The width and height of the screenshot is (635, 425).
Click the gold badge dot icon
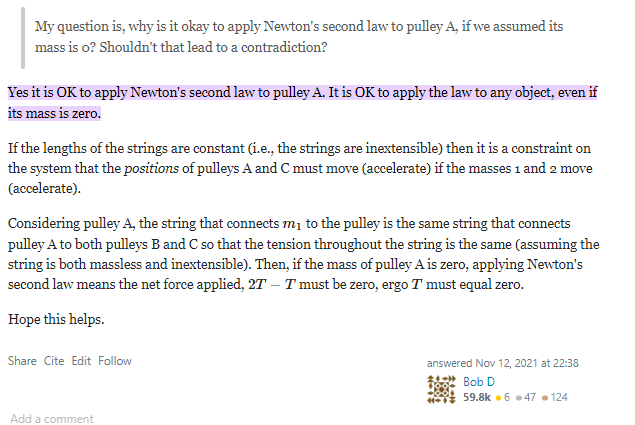click(499, 398)
